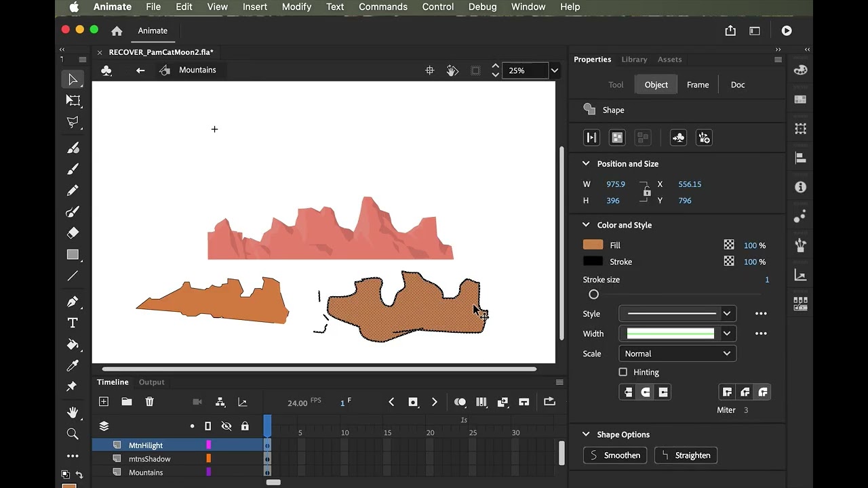
Task: Click the Smoothen button
Action: point(615,455)
